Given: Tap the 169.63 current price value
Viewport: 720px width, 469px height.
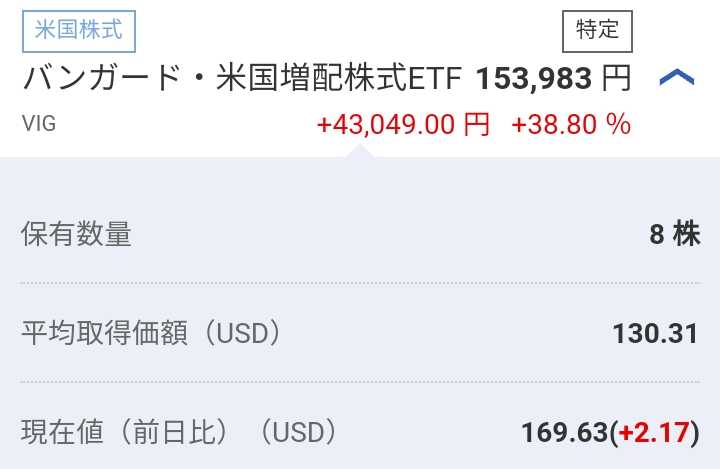Looking at the screenshot, I should [564, 432].
